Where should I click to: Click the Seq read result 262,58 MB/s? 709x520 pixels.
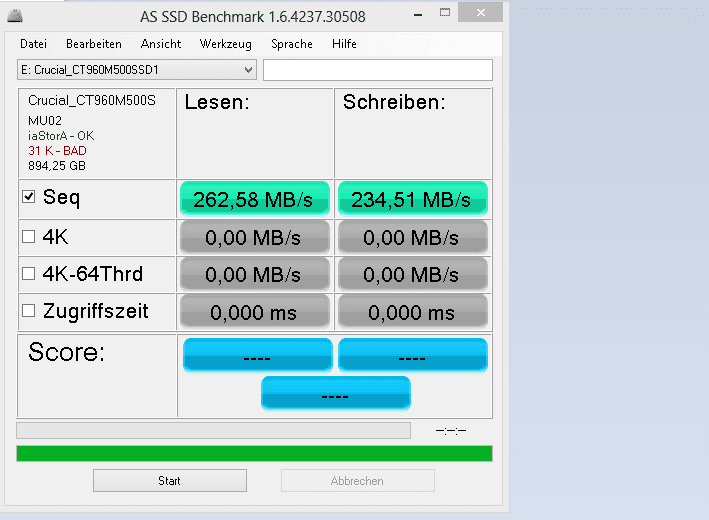tap(255, 199)
